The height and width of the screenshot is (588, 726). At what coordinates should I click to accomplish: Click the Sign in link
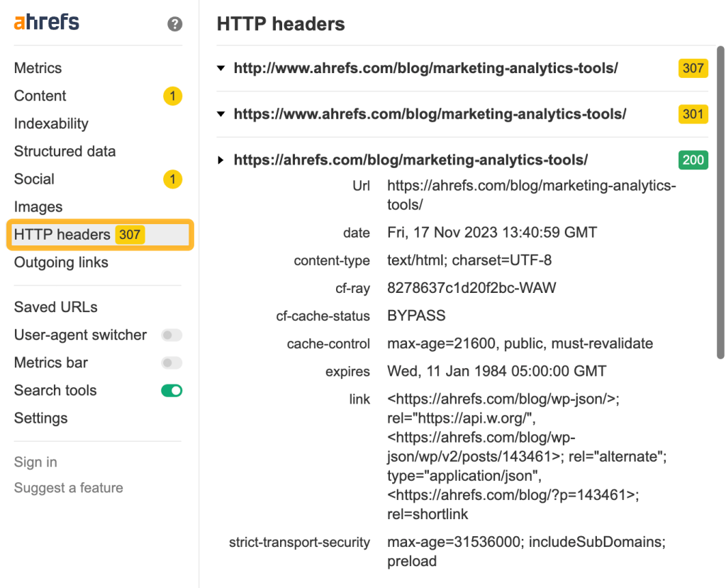(x=35, y=462)
